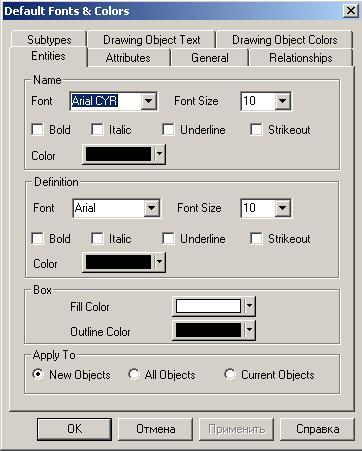This screenshot has width=362, height=451.
Task: Click the Отмена cancel button
Action: [156, 429]
